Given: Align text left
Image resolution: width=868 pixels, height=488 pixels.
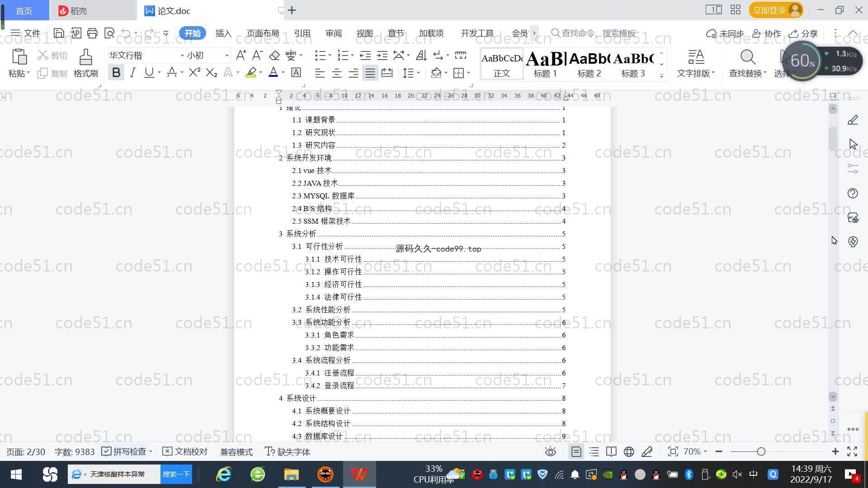Looking at the screenshot, I should click(320, 73).
